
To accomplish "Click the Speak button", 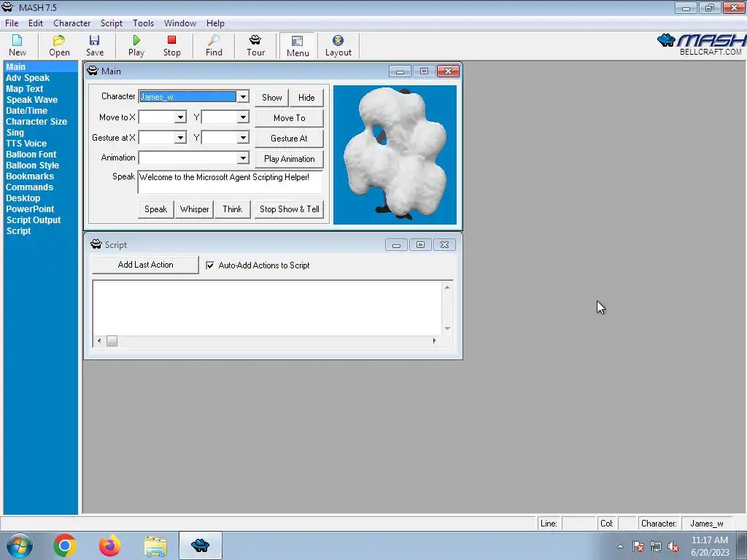I will coord(156,209).
